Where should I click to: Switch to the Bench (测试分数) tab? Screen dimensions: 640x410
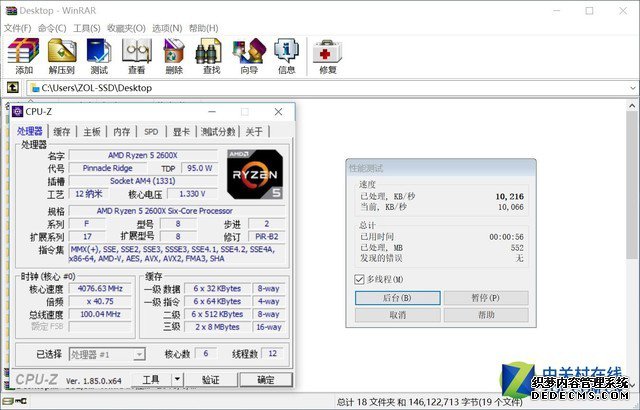pos(218,131)
